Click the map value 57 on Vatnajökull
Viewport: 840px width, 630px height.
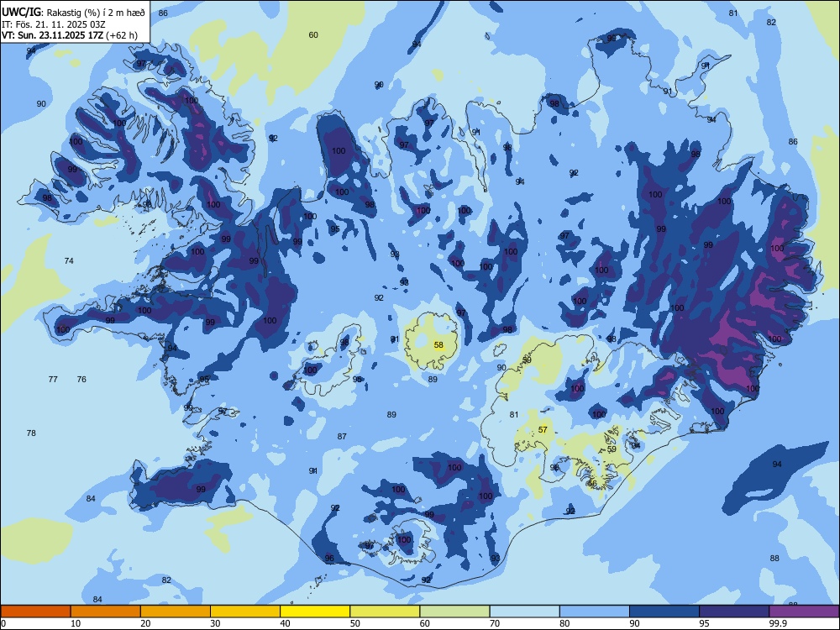tap(543, 429)
